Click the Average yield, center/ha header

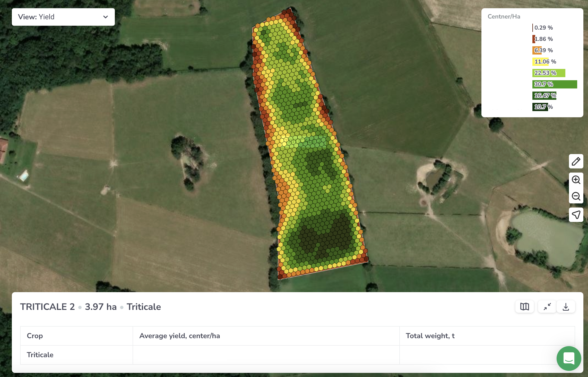click(179, 336)
